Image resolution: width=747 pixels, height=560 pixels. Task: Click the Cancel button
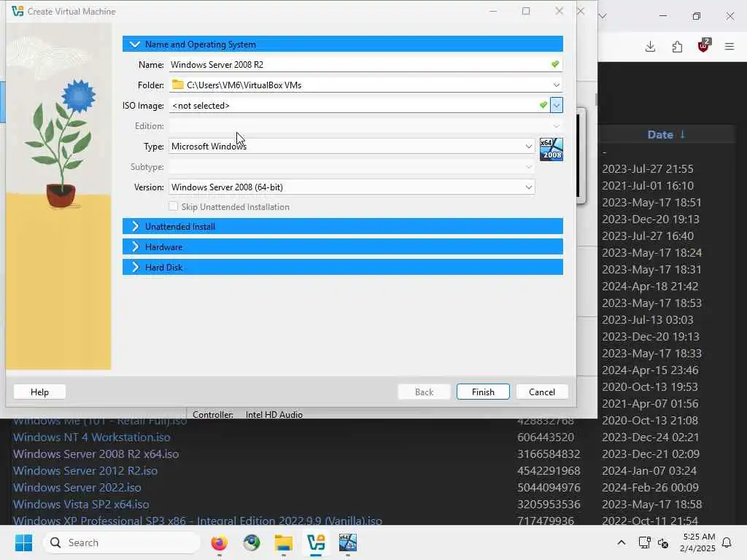click(x=542, y=392)
